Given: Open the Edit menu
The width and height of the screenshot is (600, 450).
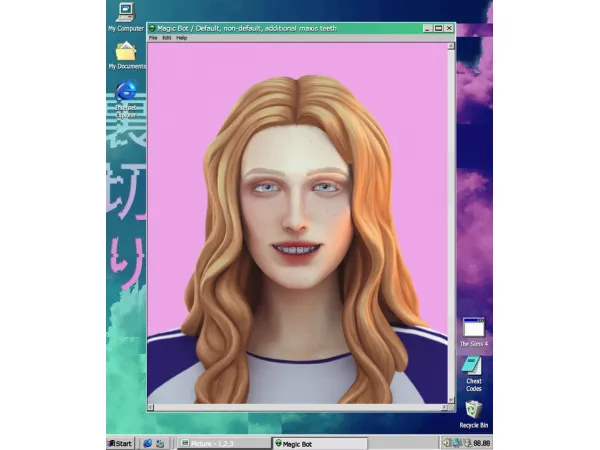Looking at the screenshot, I should pyautogui.click(x=166, y=38).
